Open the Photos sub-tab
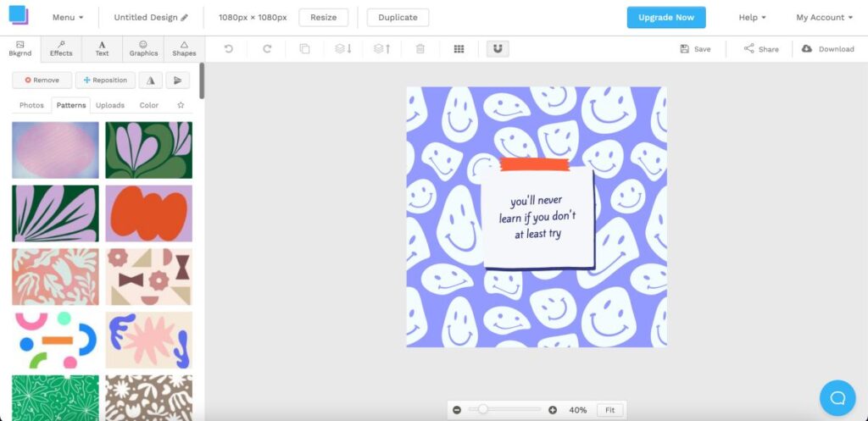Screen dimensions: 868x421 point(31,105)
